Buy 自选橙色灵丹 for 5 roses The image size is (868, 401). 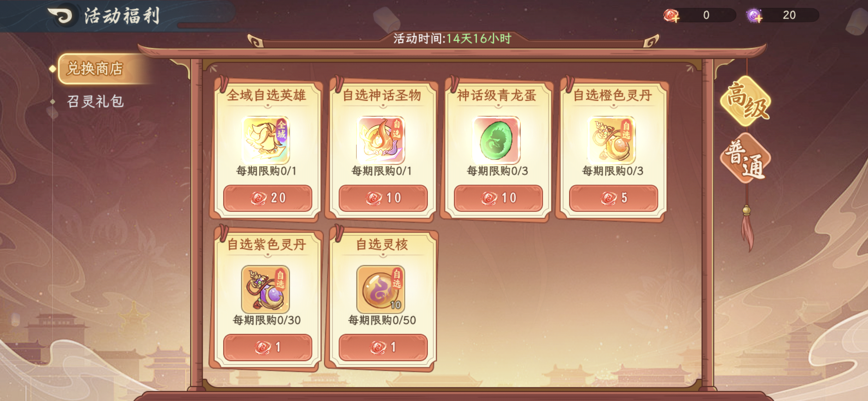[614, 198]
